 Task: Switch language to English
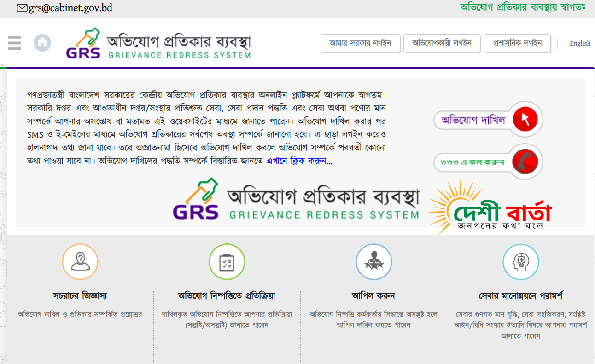click(580, 43)
